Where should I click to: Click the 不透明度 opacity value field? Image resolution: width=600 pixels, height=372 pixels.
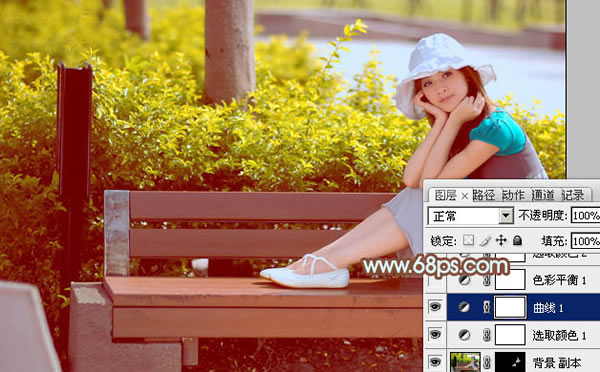[585, 216]
